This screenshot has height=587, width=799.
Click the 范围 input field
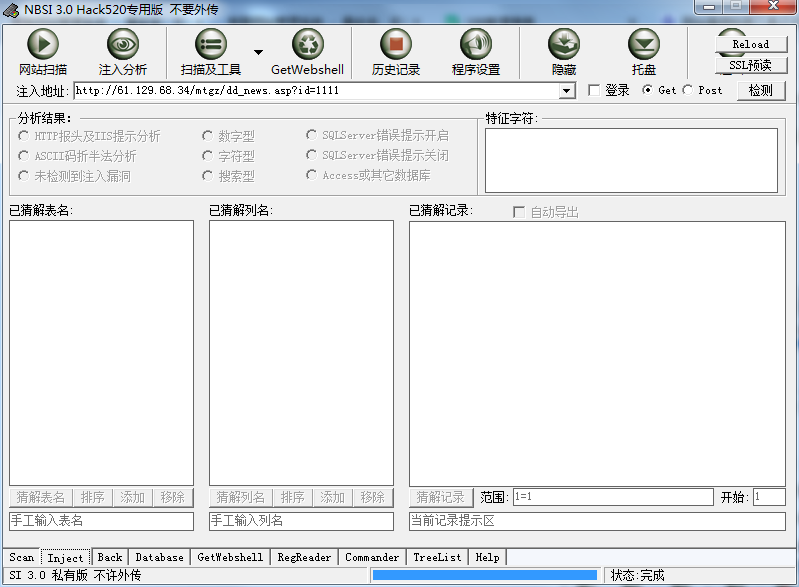pos(612,497)
